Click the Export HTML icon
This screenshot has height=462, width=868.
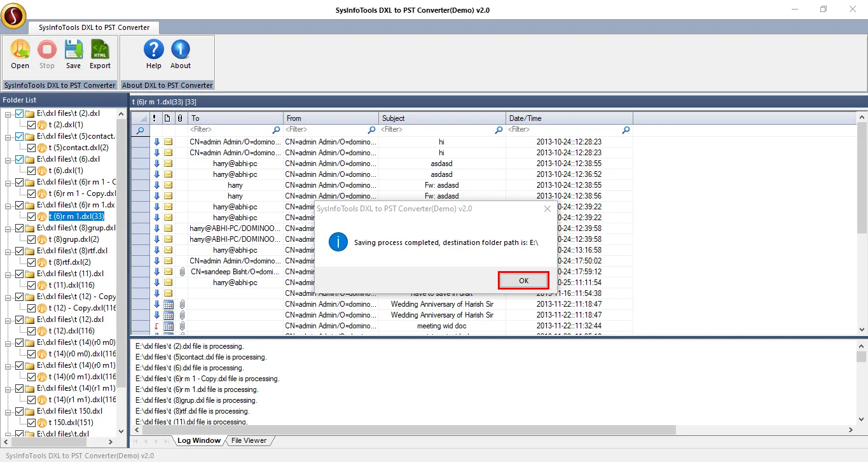click(x=100, y=50)
